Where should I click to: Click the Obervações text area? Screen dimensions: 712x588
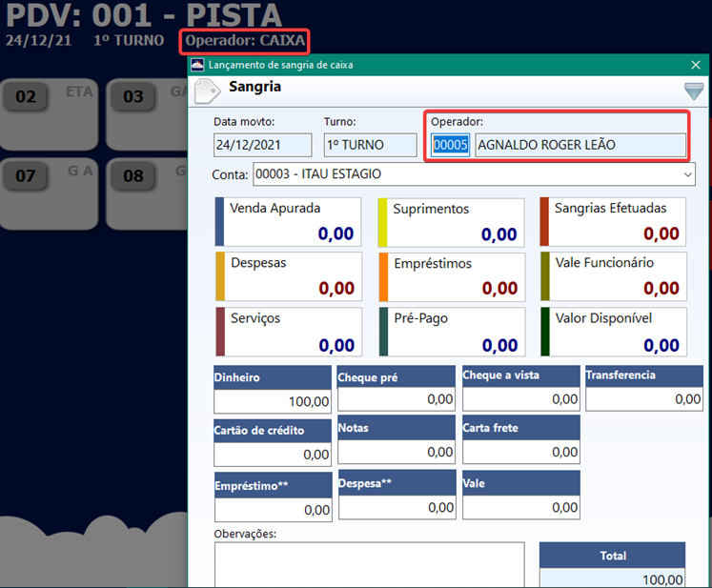(x=370, y=564)
